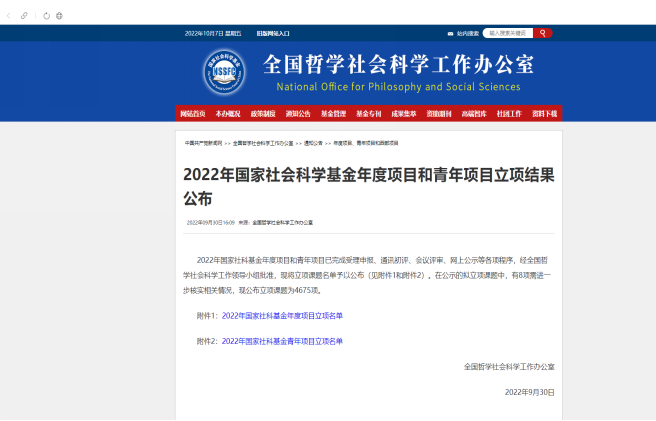Click the 输入搜索关键词 search field
This screenshot has height=421, width=656.
tap(508, 33)
